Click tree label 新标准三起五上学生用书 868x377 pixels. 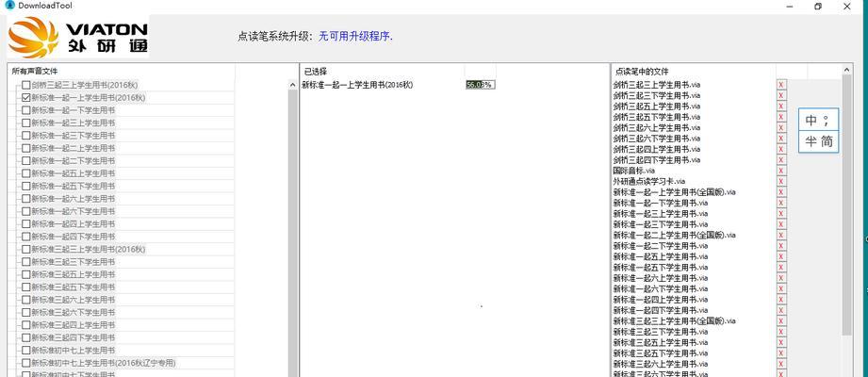[74, 274]
